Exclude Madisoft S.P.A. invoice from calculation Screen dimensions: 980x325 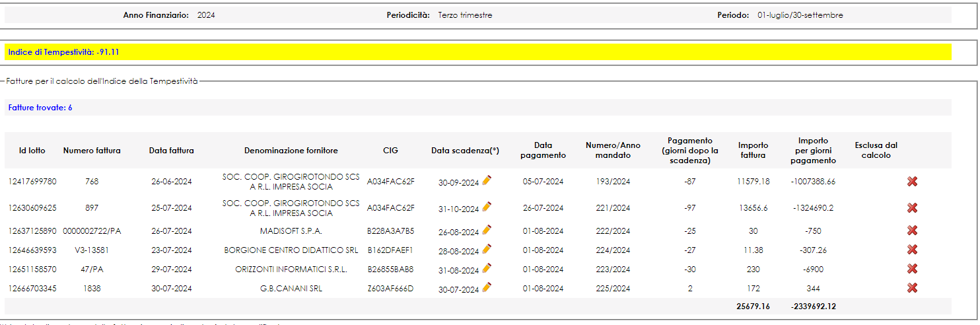coord(913,231)
